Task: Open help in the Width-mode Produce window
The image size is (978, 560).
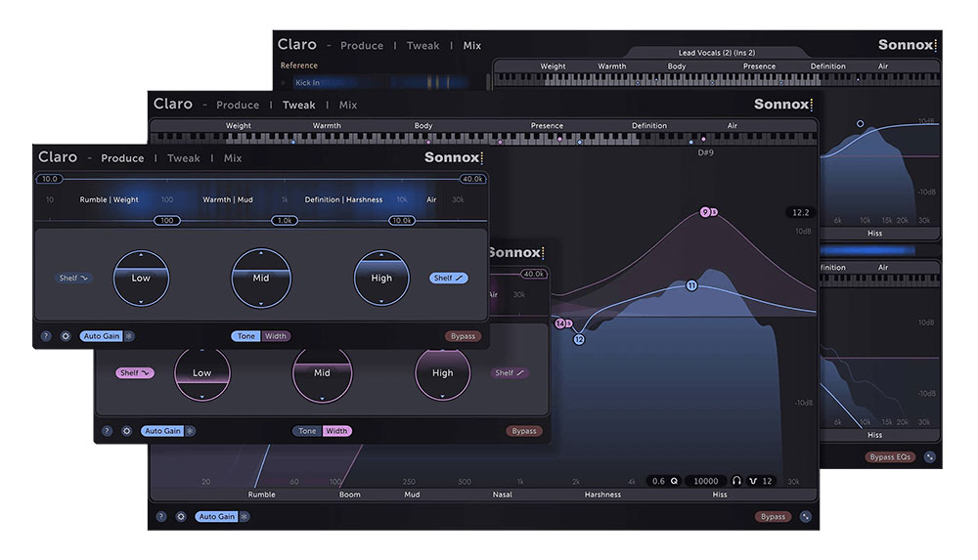Action: tap(107, 431)
